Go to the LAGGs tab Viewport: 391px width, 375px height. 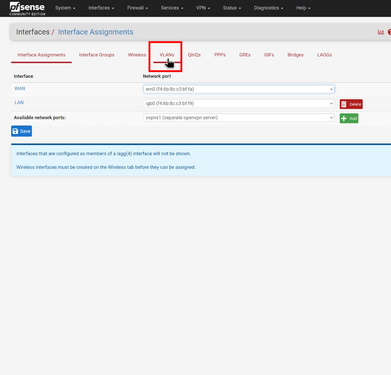coord(324,55)
